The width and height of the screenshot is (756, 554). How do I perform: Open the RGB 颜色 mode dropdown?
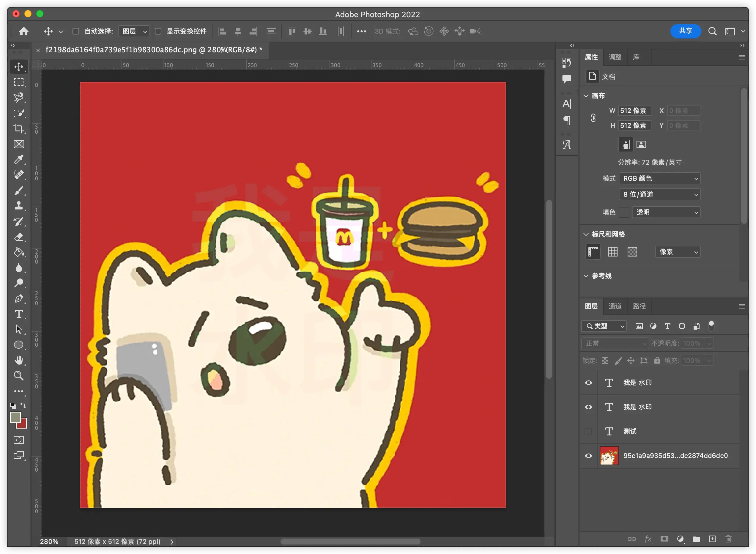[659, 178]
